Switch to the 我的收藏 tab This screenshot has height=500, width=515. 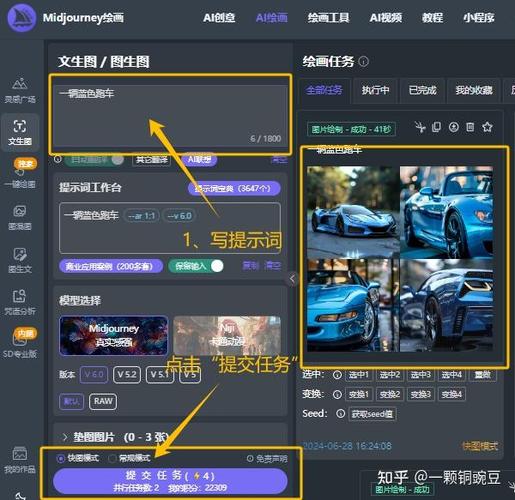(474, 90)
